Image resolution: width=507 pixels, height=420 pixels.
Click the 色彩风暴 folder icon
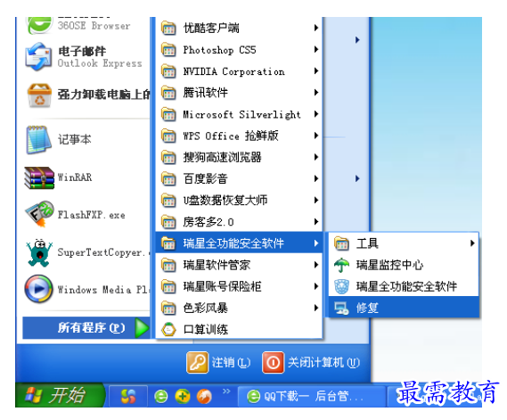[168, 308]
